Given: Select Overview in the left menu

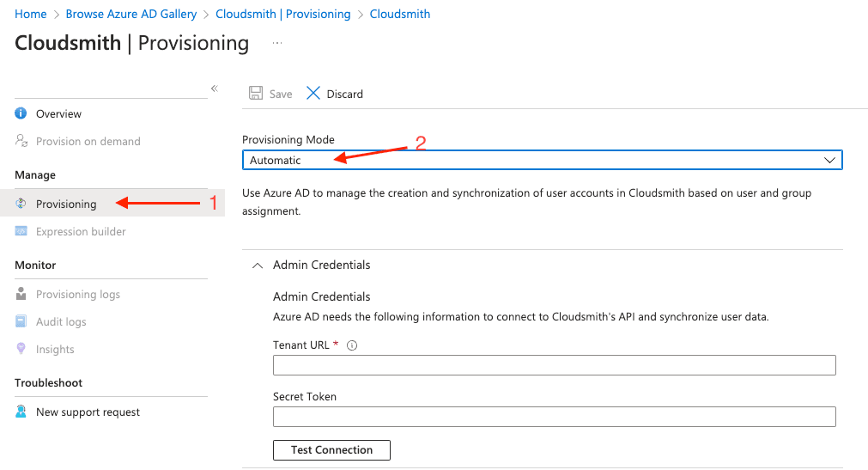Looking at the screenshot, I should point(58,113).
